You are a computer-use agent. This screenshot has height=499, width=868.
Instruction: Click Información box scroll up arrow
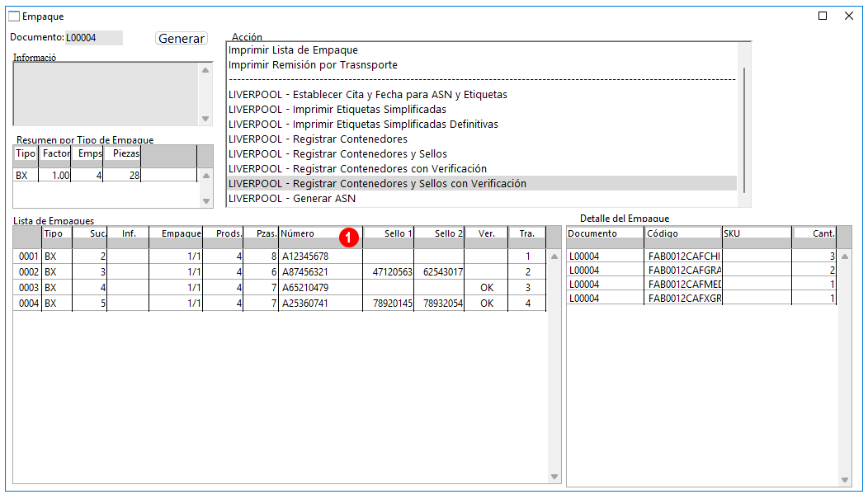click(x=205, y=70)
